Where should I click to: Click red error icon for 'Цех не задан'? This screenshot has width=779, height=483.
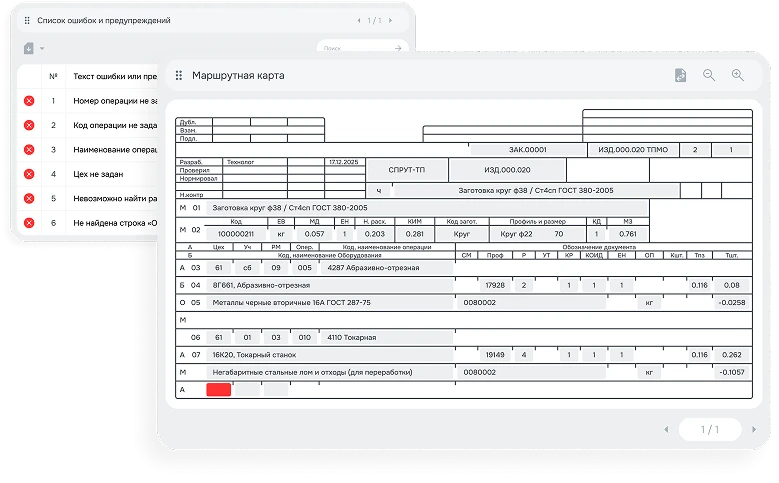pos(29,174)
